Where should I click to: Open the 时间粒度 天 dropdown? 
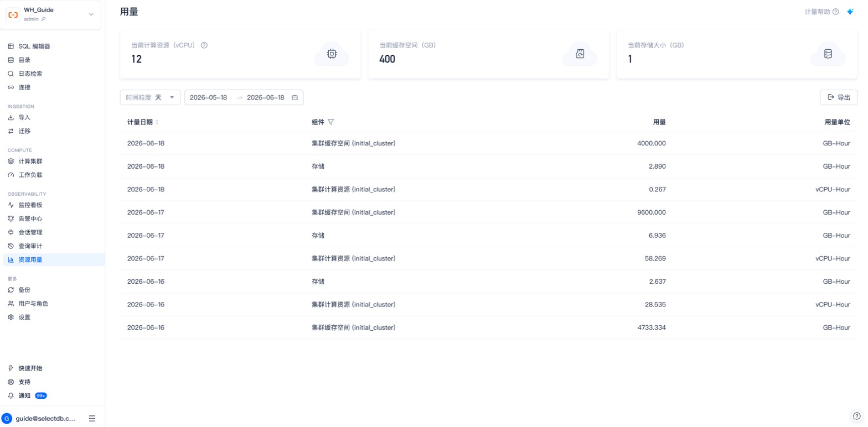(x=150, y=97)
